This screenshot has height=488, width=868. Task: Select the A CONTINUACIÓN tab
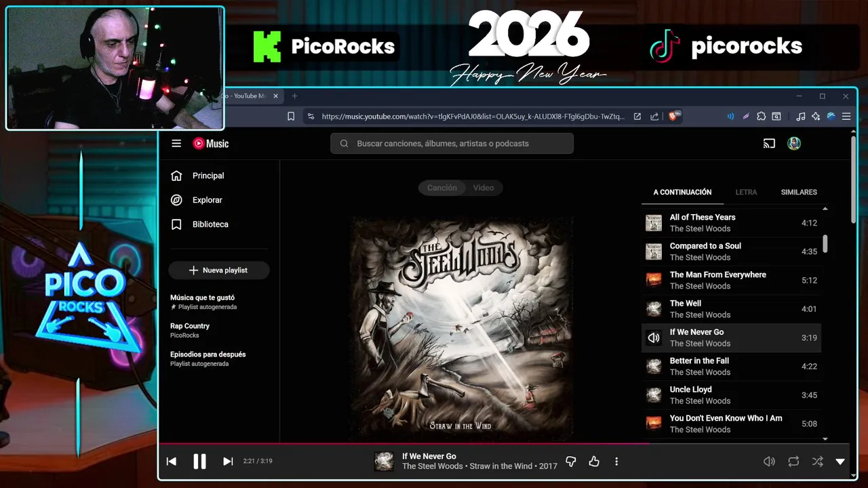682,192
